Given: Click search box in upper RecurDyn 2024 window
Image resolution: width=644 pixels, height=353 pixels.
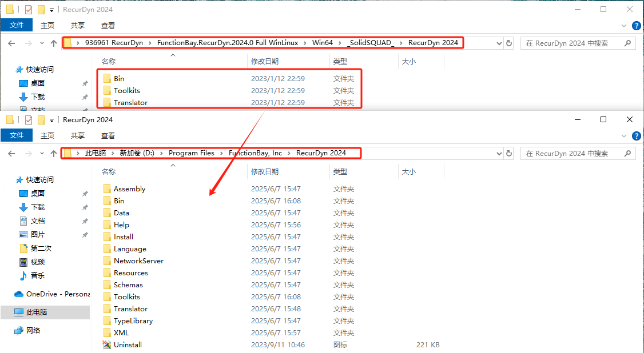Looking at the screenshot, I should pos(578,43).
